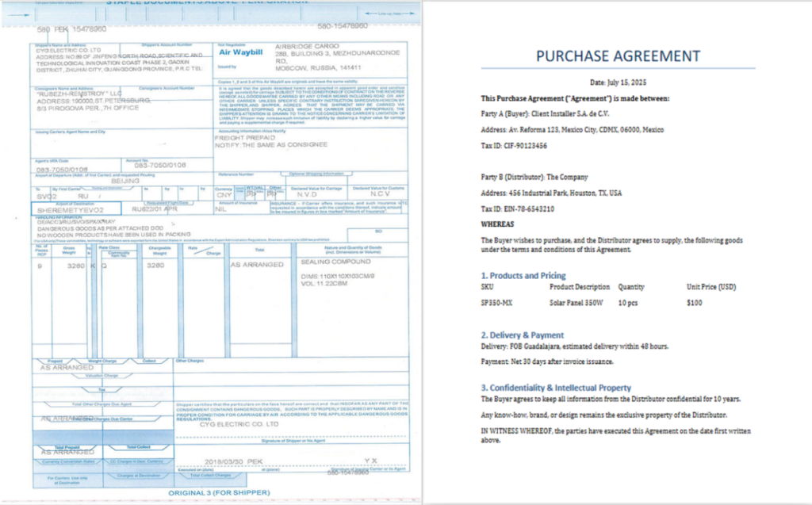The image size is (812, 505).
Task: Click the Tax ID CIF-90123456 line
Action: pos(514,145)
